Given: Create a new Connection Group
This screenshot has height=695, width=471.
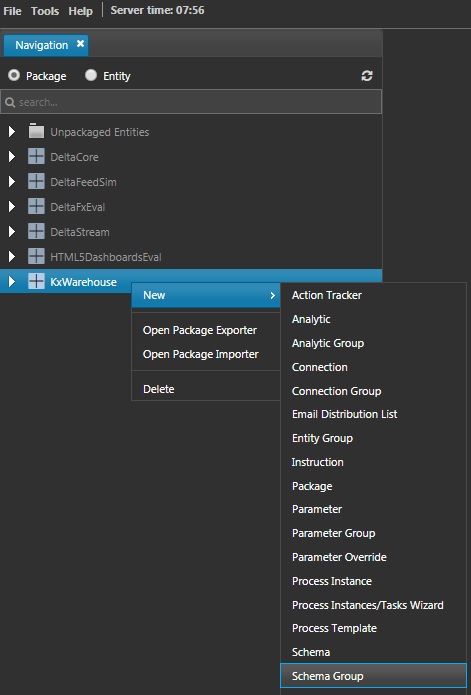Looking at the screenshot, I should (374, 391).
